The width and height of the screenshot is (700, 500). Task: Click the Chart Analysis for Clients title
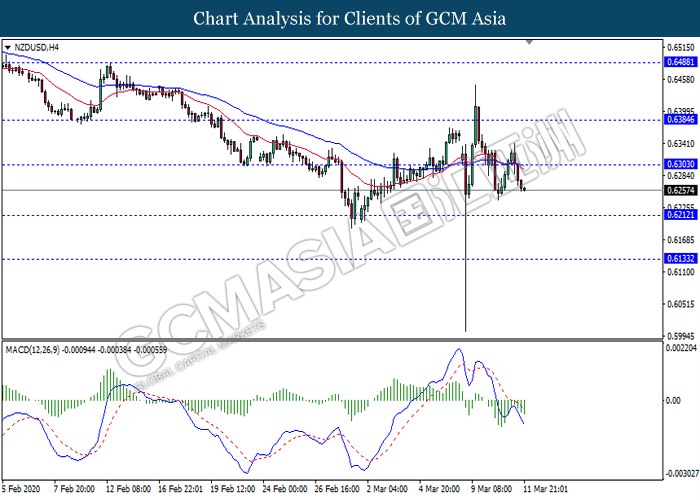(x=350, y=18)
